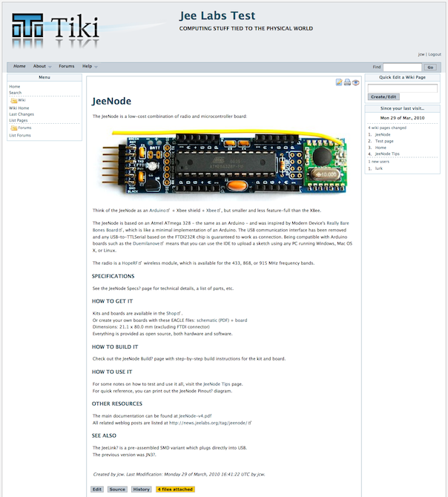Follow the news.jeelabs.org/tag/jeenode link
The image size is (448, 497).
pos(210,423)
